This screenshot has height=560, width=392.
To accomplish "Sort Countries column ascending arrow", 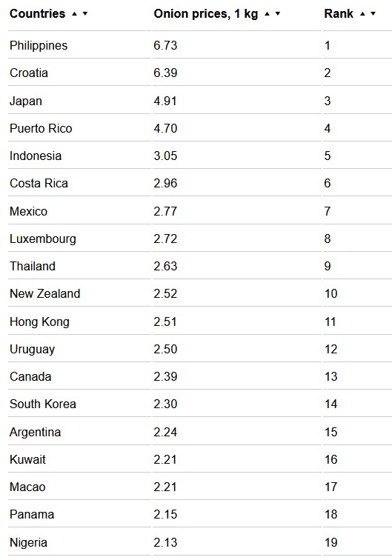I will tap(74, 14).
